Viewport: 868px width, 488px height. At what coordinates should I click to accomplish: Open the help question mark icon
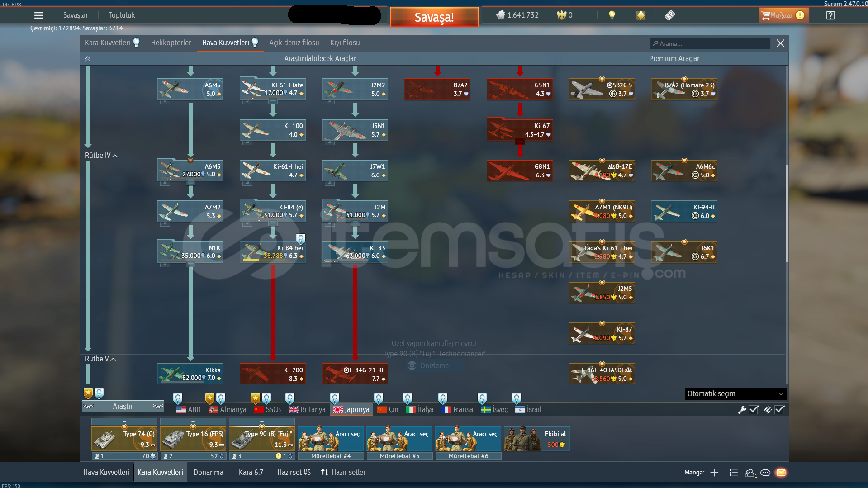[830, 15]
